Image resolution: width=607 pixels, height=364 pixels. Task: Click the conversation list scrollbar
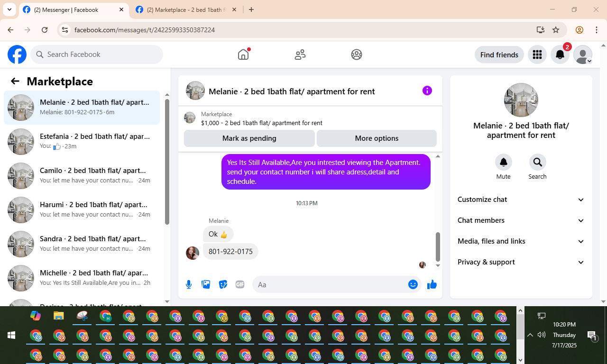pos(167,161)
